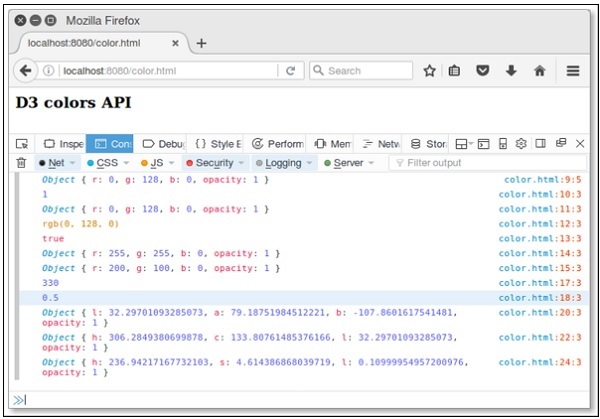This screenshot has width=600, height=419.
Task: Inspect the Object with r: 200, g: 100
Action: 161,268
